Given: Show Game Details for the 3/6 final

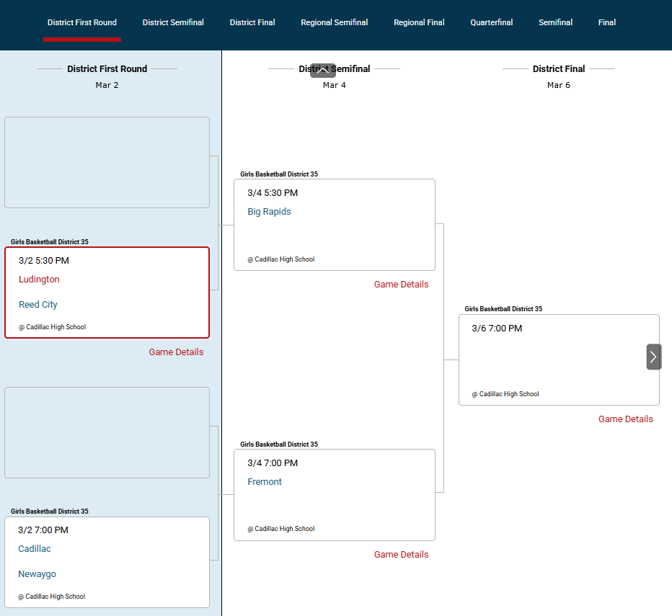Looking at the screenshot, I should pyautogui.click(x=625, y=419).
